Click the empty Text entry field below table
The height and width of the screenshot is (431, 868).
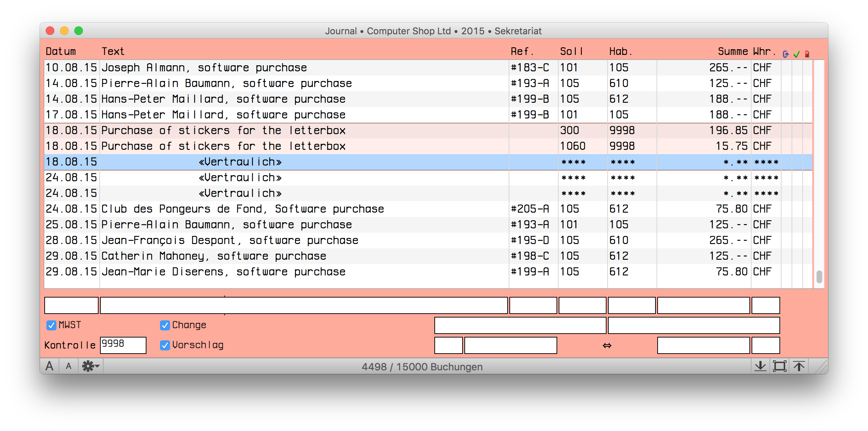coord(304,305)
